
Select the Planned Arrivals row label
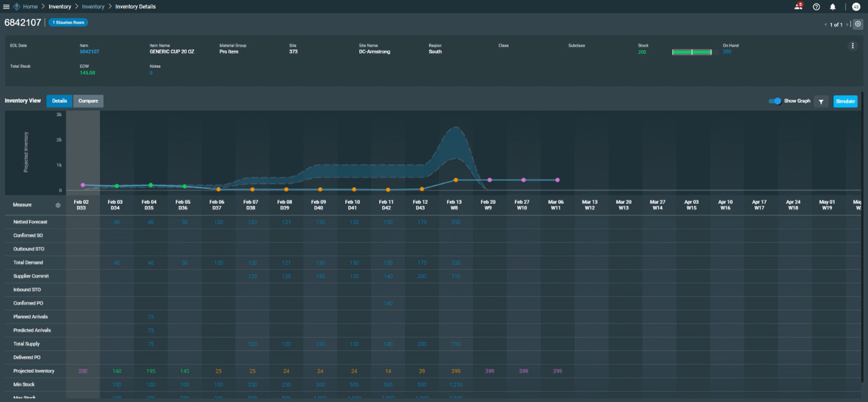30,317
